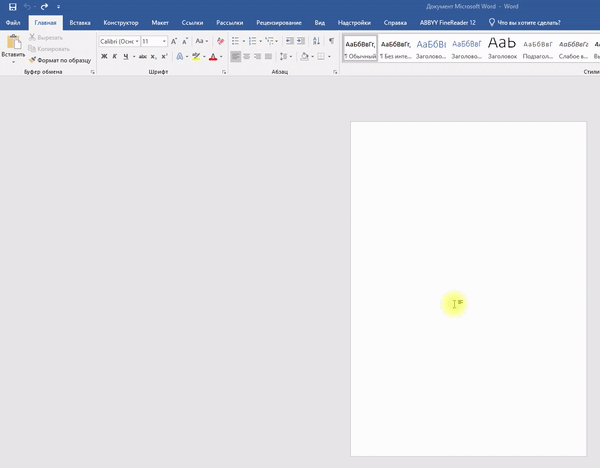Click the Вставить paste icon
Screen dimensions: 600x468
14,42
